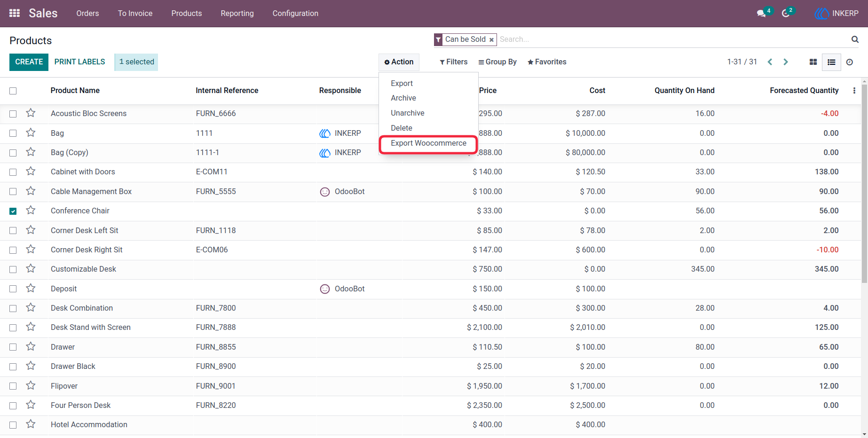Open the INKERP user menu
This screenshot has height=438, width=868.
pos(837,13)
